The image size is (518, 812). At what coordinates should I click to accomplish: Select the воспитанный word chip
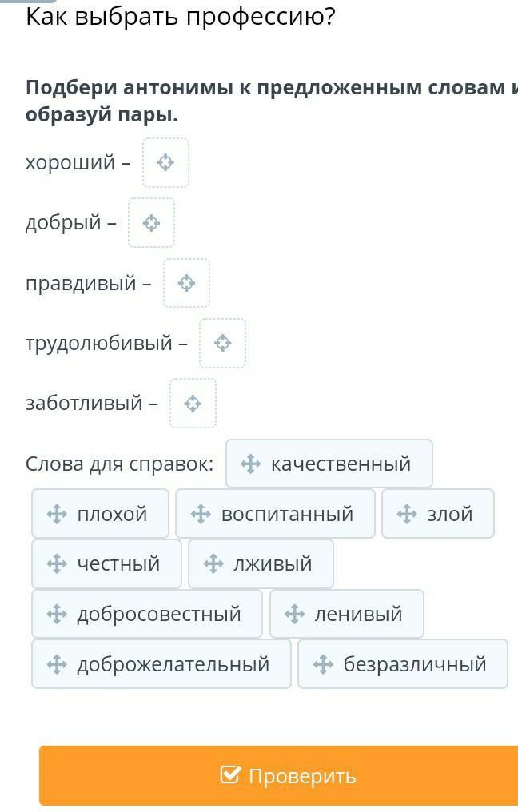coord(275,514)
